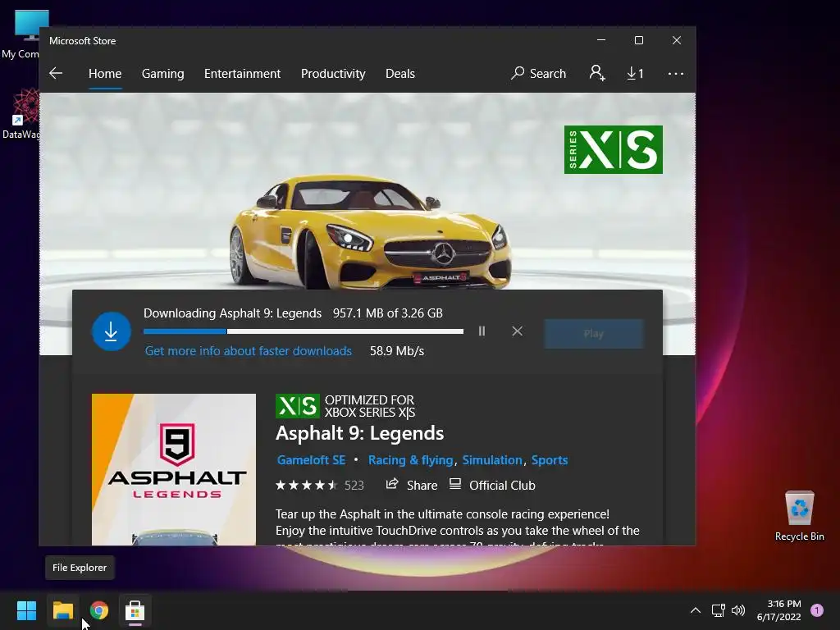Switch to the Gaming tab

pyautogui.click(x=163, y=73)
